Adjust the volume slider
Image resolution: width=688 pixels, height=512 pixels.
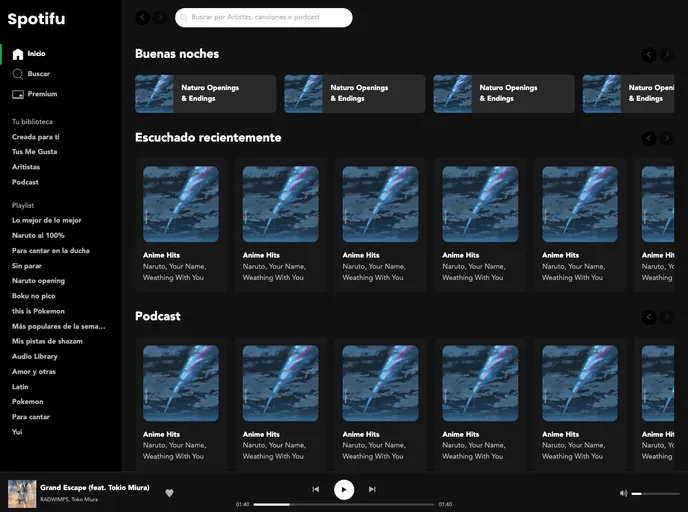point(651,493)
